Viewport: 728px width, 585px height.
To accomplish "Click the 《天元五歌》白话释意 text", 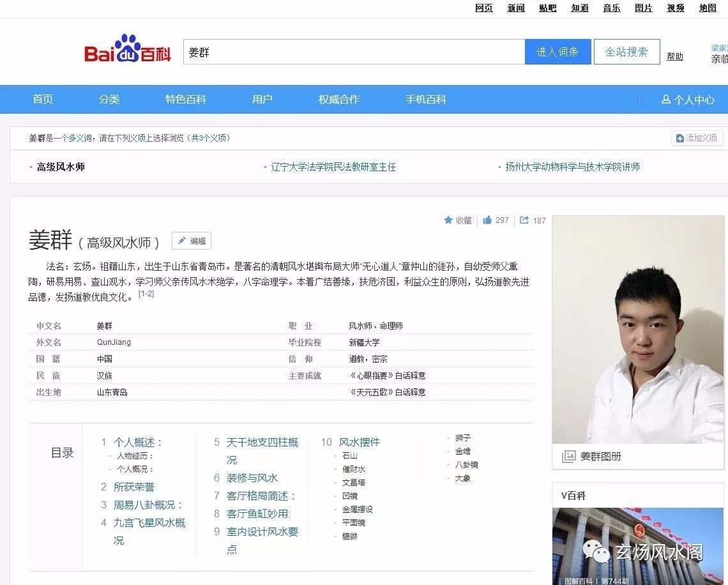I will [x=387, y=392].
